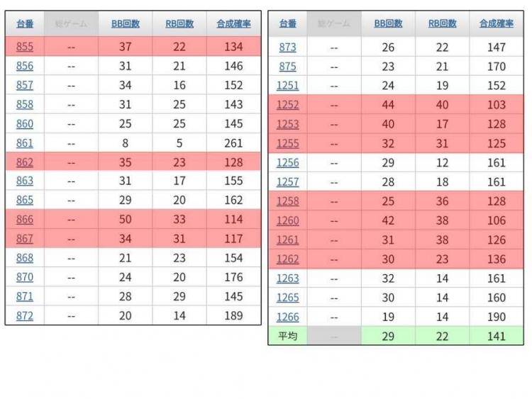Sort left table by 合成確率 header

tap(234, 23)
